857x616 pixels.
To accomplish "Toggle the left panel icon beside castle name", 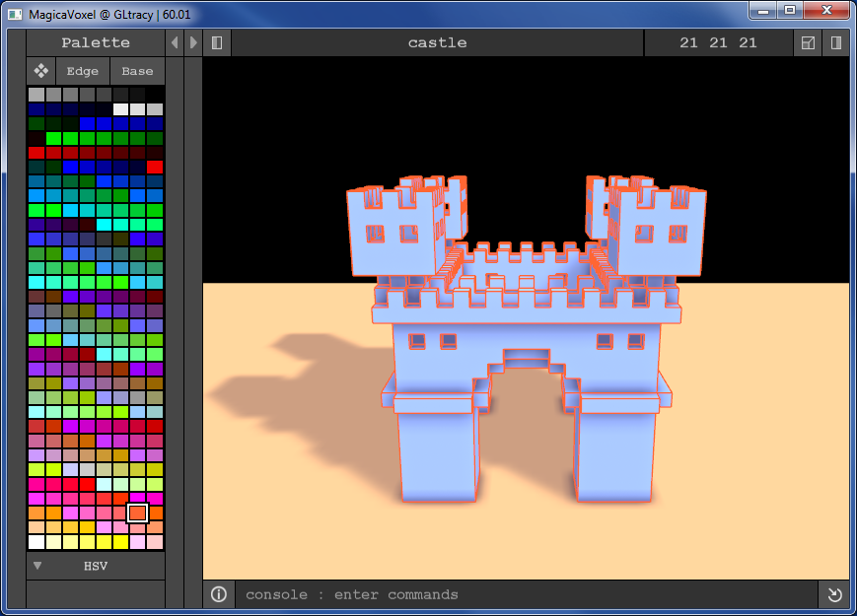I will click(x=217, y=42).
